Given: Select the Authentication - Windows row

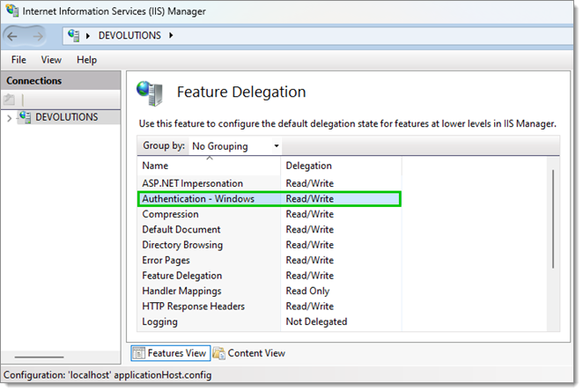Looking at the screenshot, I should [x=269, y=198].
